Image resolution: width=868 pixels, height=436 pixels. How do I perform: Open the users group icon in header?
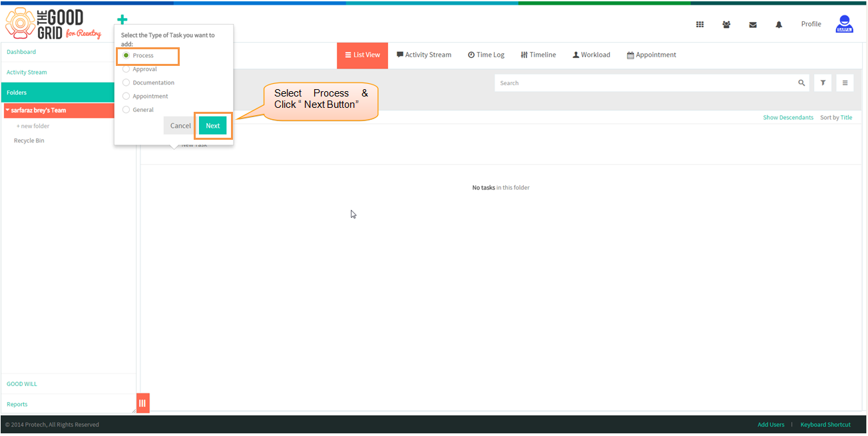[x=726, y=25]
